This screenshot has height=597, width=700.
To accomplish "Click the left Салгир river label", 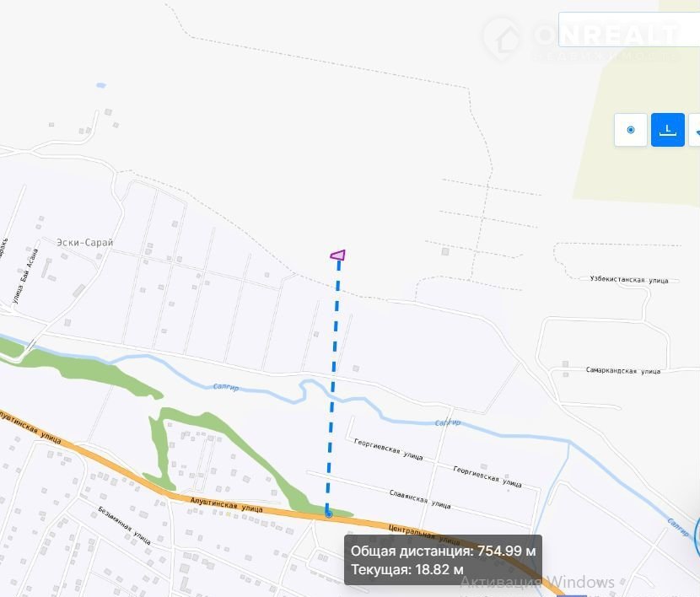I will click(x=226, y=387).
